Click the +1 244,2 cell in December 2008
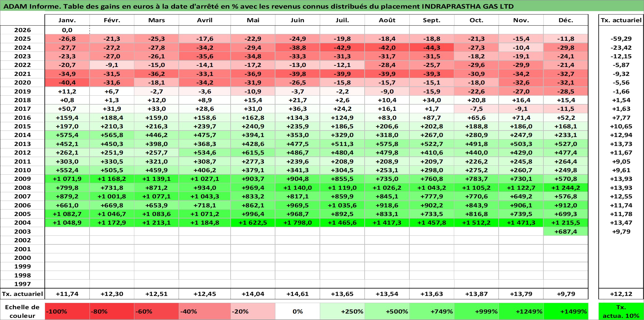 (566, 188)
